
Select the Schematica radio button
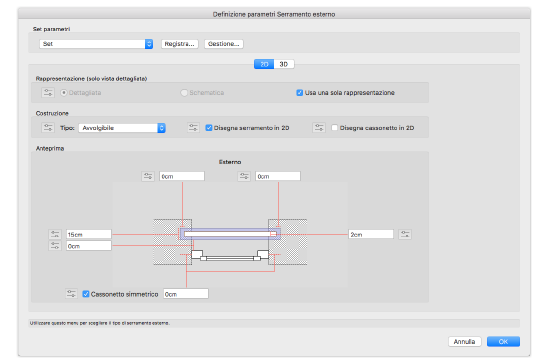pyautogui.click(x=184, y=93)
